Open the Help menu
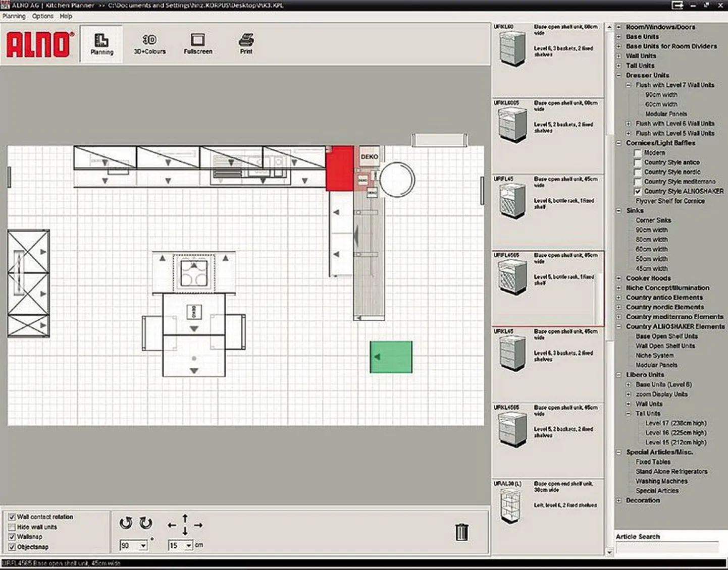 [66, 16]
